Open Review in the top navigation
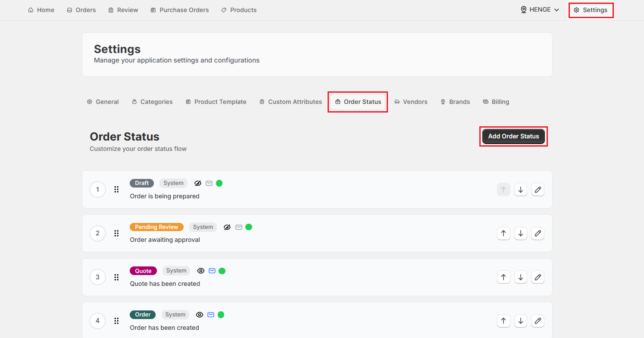The image size is (644, 338). pyautogui.click(x=123, y=10)
